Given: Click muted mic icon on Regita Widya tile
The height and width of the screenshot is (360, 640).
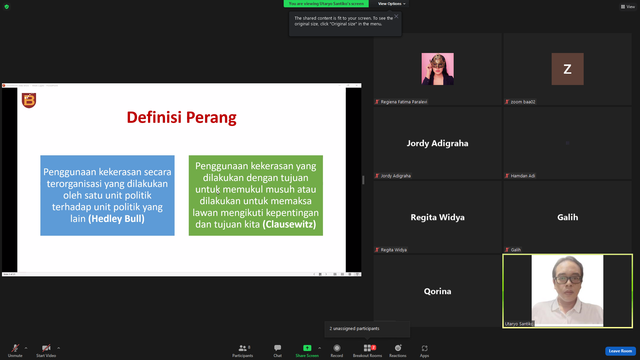Looking at the screenshot, I should tap(377, 249).
